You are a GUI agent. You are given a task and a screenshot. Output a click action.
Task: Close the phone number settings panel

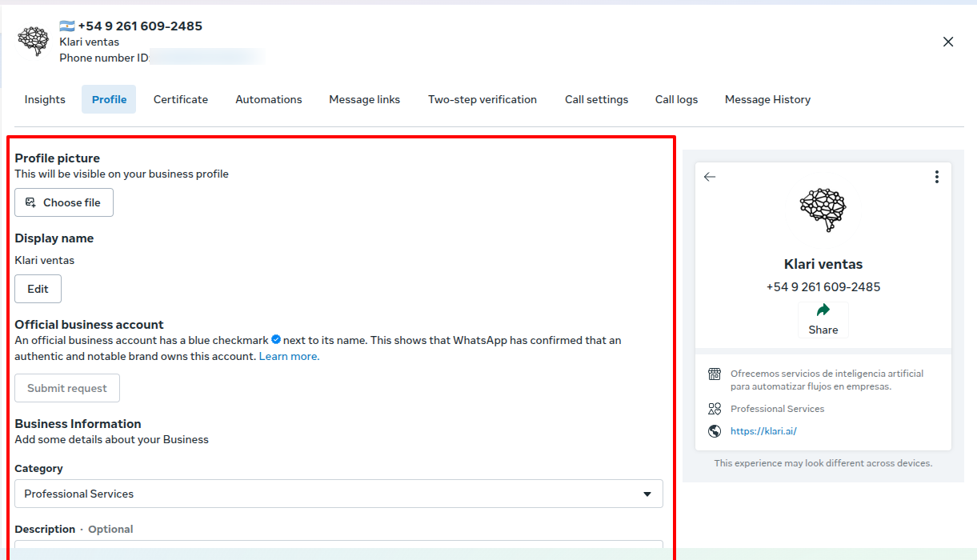click(x=948, y=42)
